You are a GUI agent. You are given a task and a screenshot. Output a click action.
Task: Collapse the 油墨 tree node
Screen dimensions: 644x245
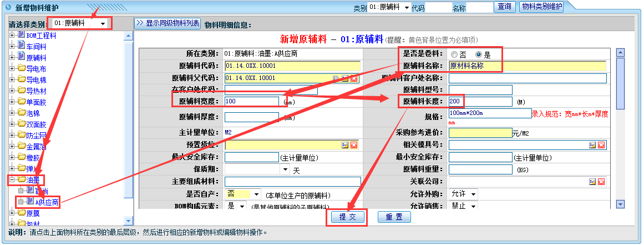click(12, 179)
